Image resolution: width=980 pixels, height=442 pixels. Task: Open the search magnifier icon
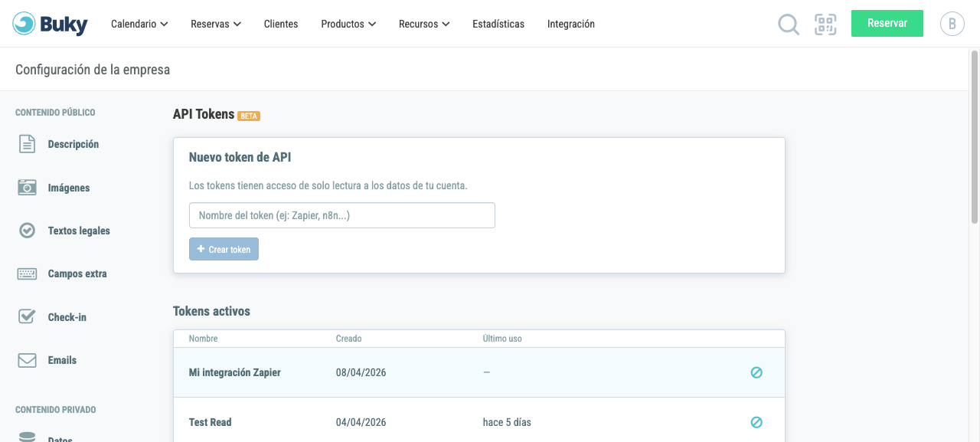[x=789, y=25]
